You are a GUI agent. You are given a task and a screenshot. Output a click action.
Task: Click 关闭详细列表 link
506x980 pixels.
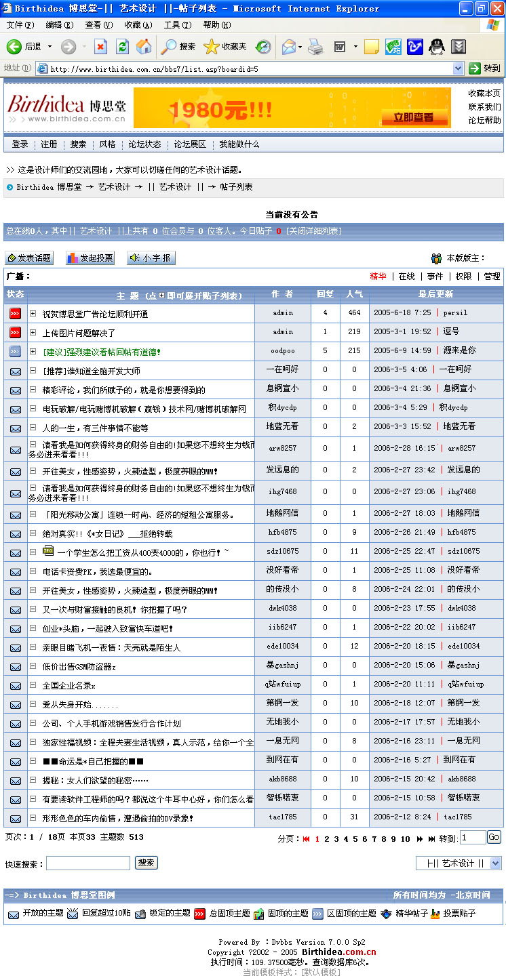click(x=313, y=231)
